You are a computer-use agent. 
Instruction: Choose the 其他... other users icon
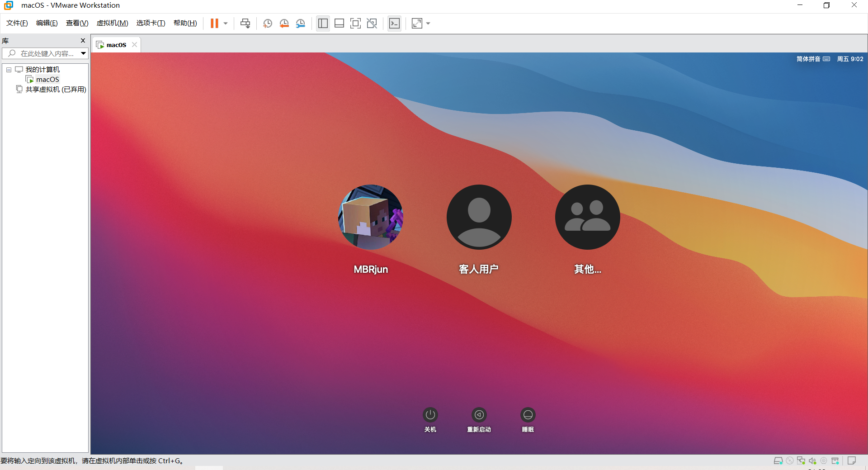588,217
